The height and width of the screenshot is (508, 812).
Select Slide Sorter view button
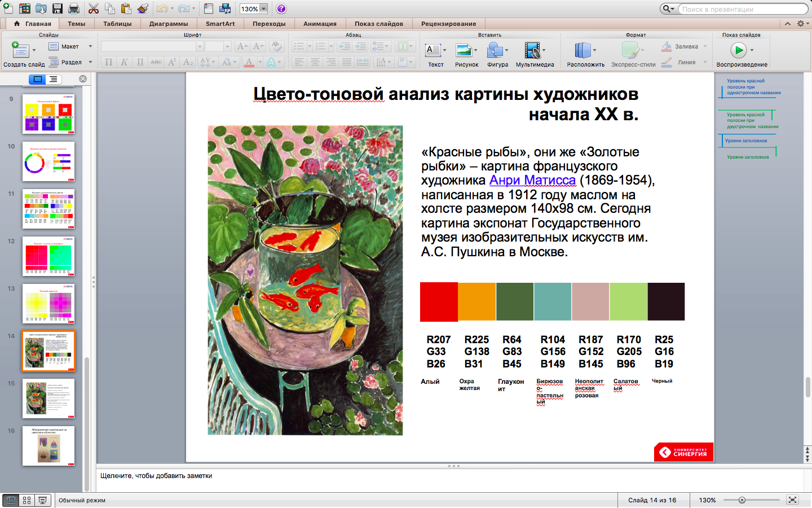coord(27,500)
